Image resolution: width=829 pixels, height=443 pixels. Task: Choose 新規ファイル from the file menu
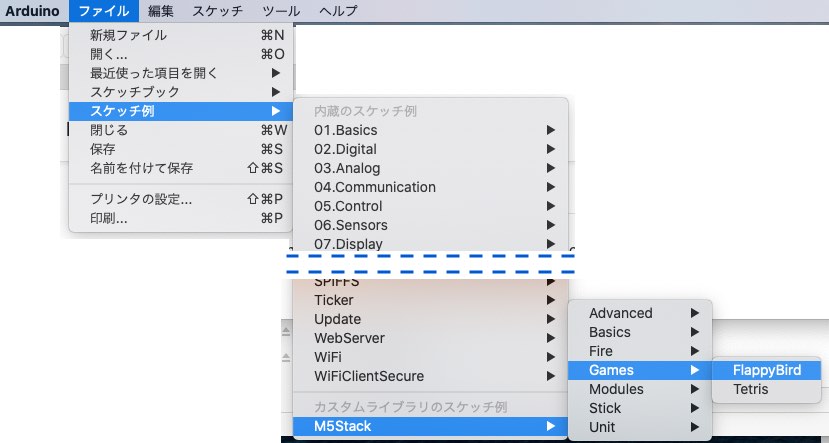pyautogui.click(x=181, y=35)
